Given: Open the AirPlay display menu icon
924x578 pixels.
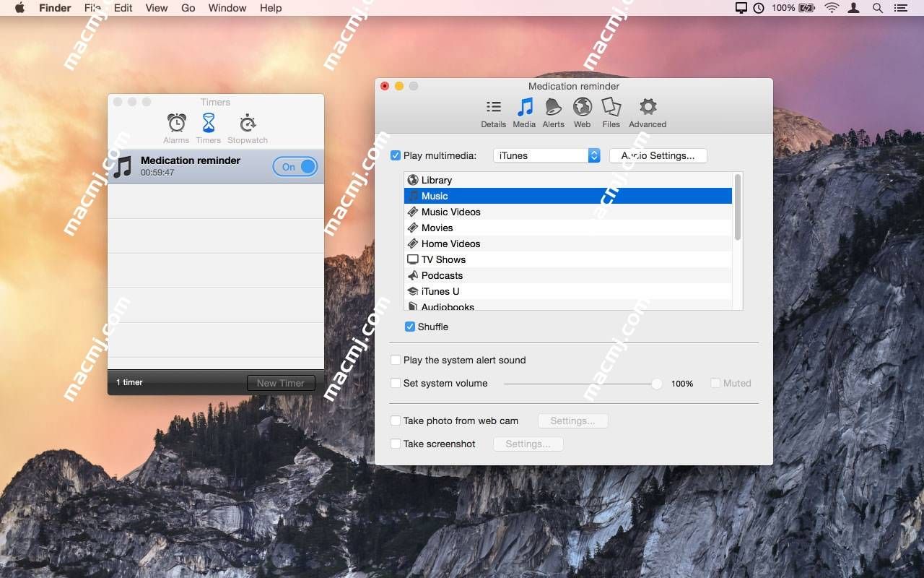Looking at the screenshot, I should [x=741, y=8].
